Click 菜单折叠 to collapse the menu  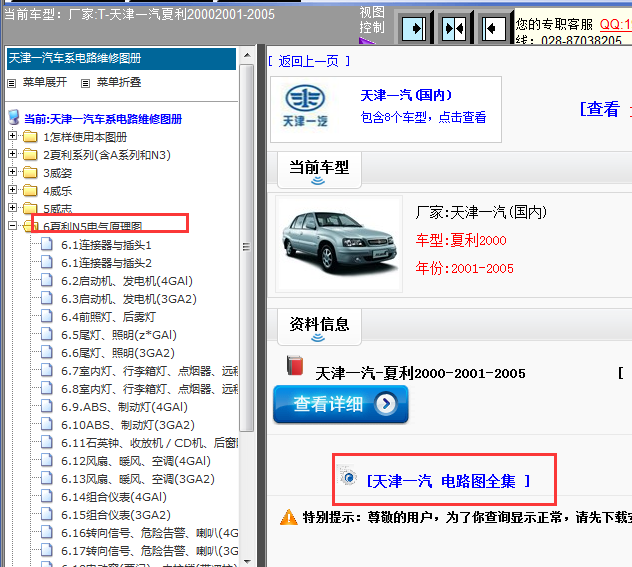pos(119,83)
